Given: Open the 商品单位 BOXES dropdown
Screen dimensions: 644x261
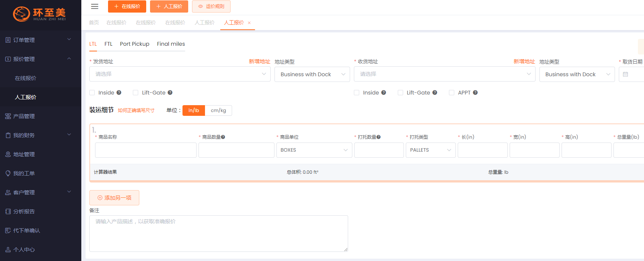Looking at the screenshot, I should coord(314,150).
